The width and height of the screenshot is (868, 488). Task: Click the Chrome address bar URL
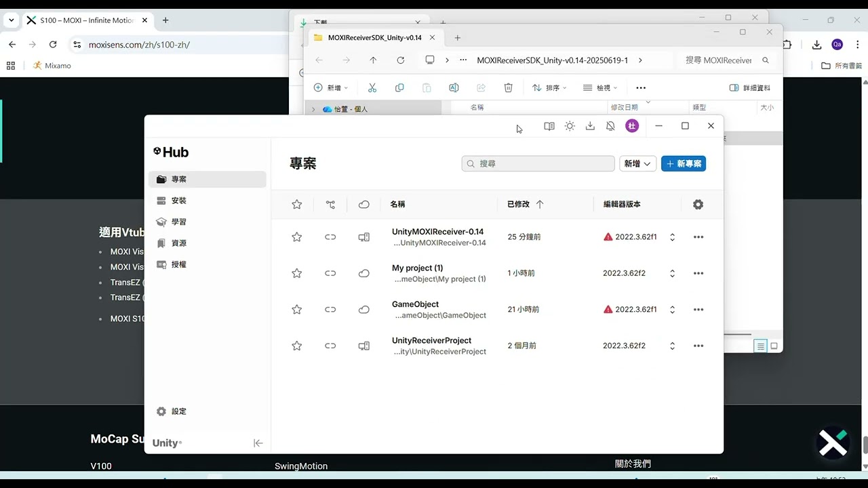139,45
